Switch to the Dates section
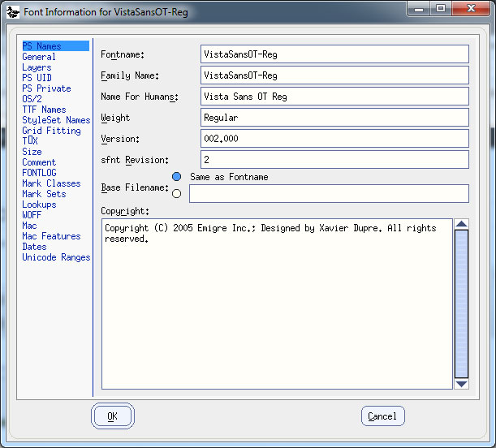496x448 pixels. click(x=34, y=247)
